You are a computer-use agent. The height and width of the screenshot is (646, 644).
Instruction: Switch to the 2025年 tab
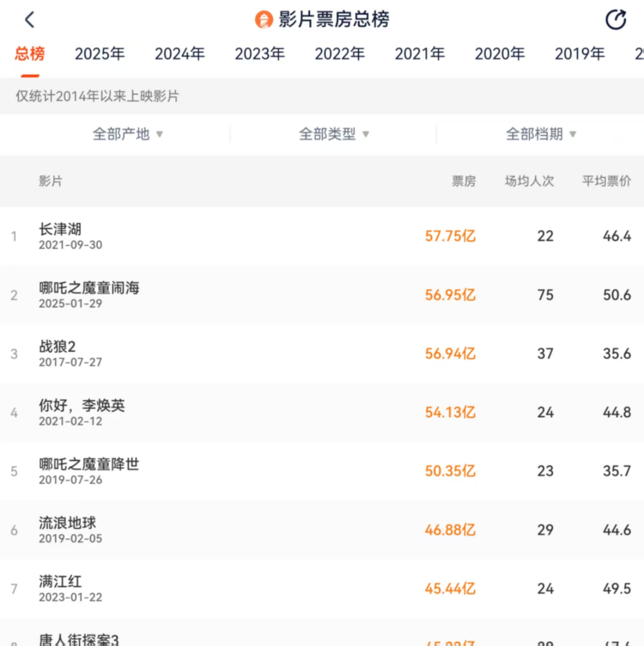[100, 54]
